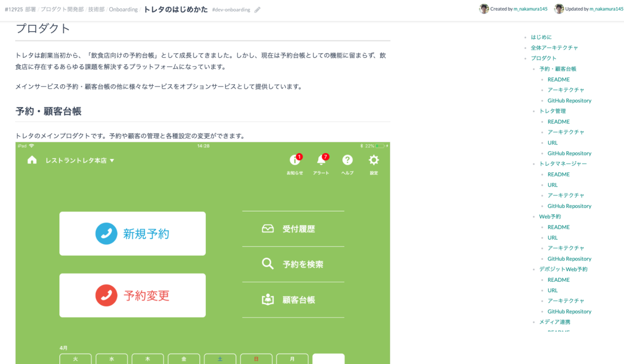This screenshot has height=364, width=624.
Task: Jump to はじめに in the table of contents
Action: [541, 37]
